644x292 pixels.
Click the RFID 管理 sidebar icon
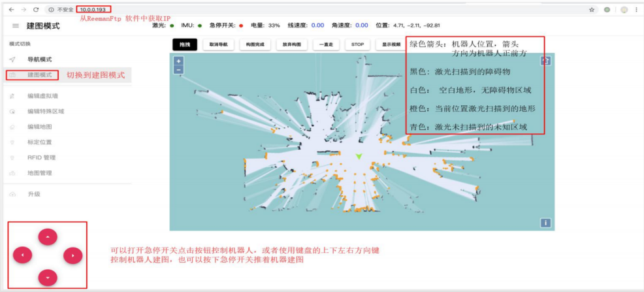pyautogui.click(x=12, y=157)
